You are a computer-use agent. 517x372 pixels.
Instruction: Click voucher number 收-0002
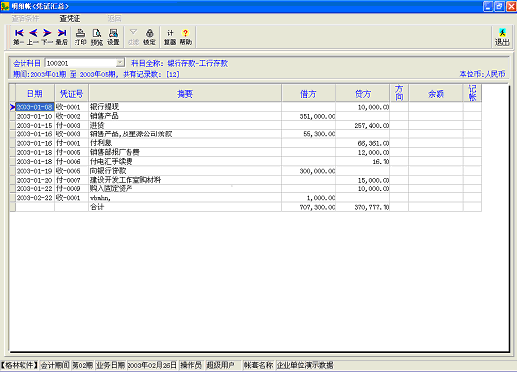tap(71, 116)
